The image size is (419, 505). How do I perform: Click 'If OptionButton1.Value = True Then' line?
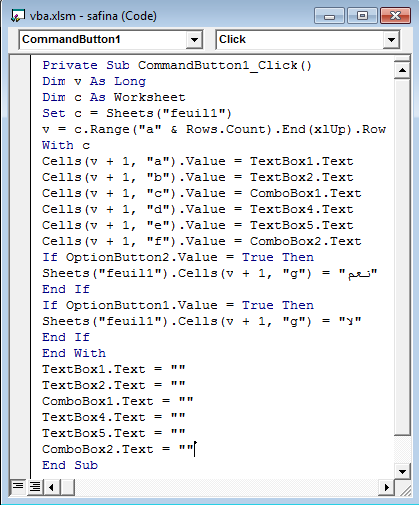coord(178,305)
